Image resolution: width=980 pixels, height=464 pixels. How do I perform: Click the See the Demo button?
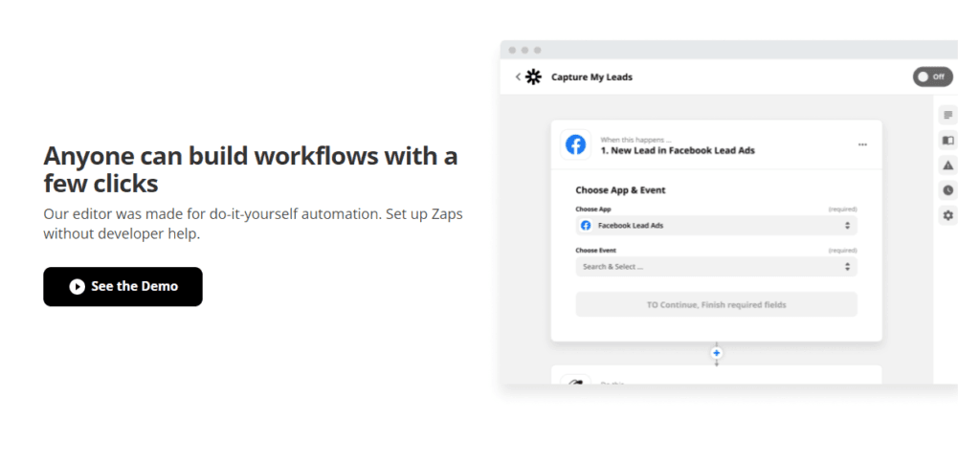tap(122, 287)
